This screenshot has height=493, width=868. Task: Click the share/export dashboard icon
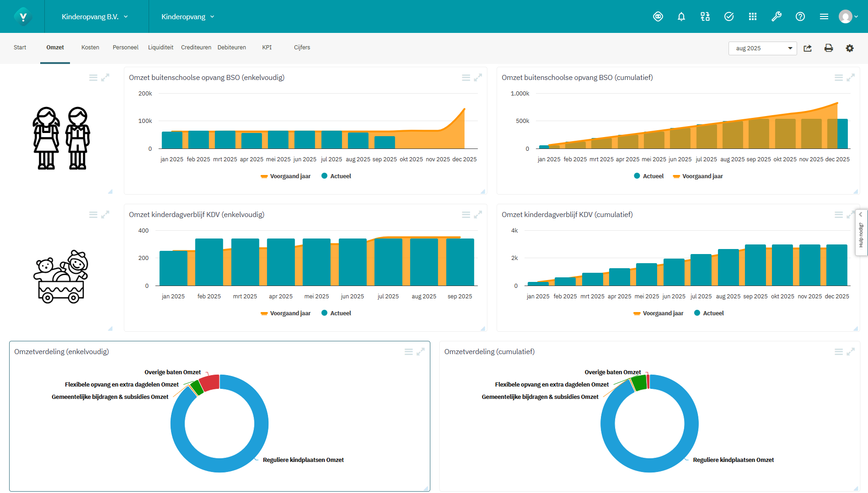808,48
